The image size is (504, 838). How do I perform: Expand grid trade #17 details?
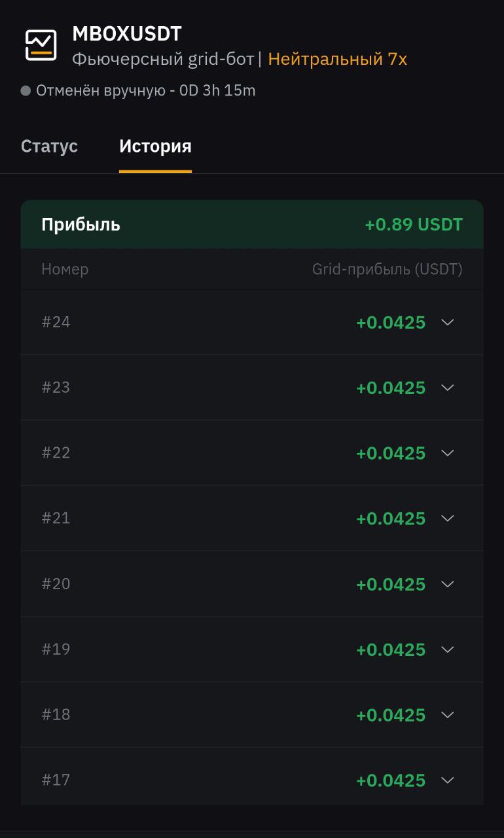coord(448,780)
